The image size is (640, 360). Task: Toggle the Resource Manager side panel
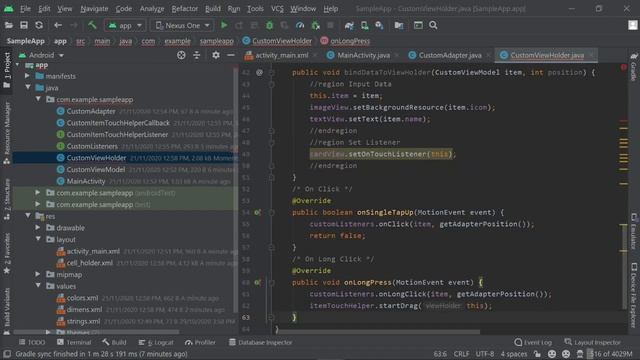[x=7, y=133]
